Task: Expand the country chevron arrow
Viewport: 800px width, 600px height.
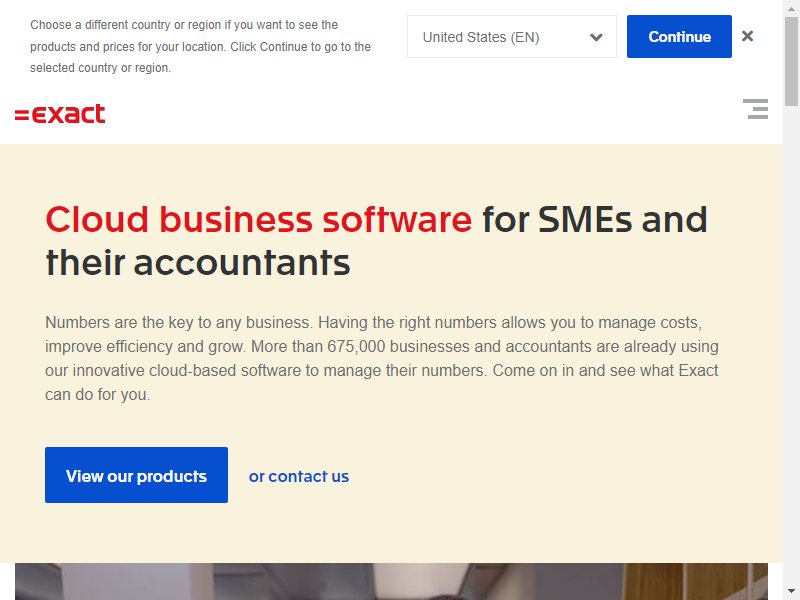Action: click(x=596, y=37)
